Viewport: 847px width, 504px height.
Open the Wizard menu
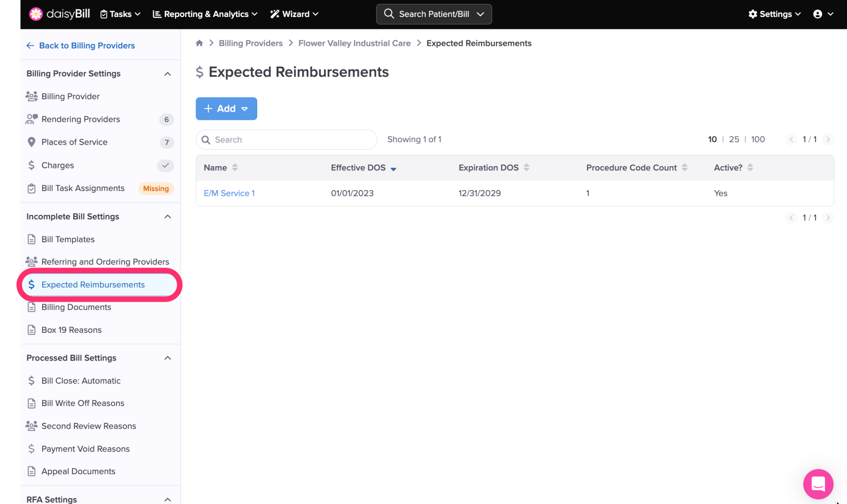[x=294, y=14]
